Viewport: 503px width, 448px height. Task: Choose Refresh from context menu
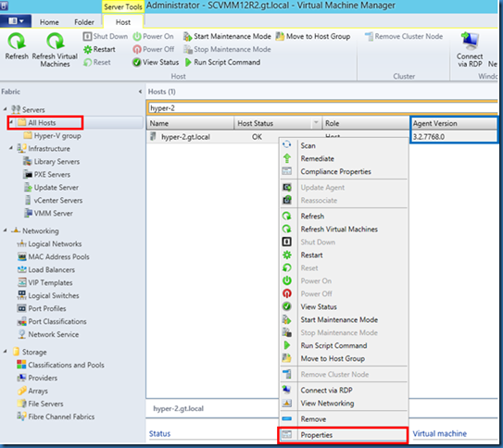(344, 217)
